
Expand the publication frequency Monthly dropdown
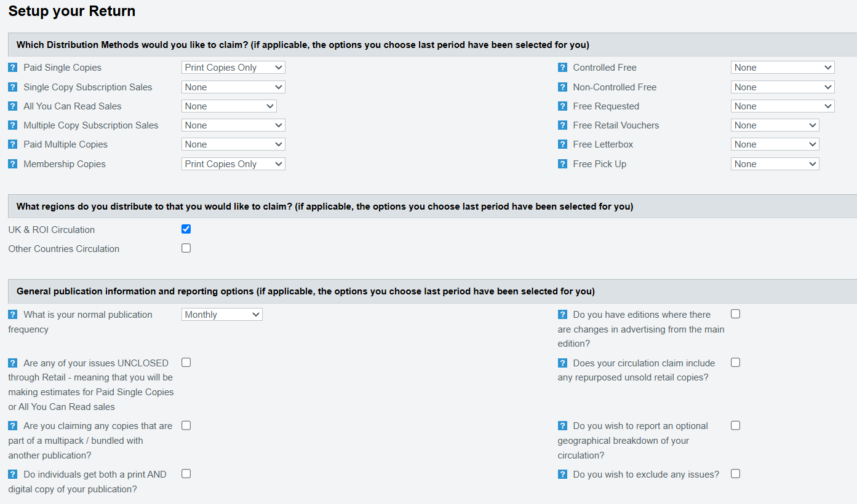pos(221,315)
